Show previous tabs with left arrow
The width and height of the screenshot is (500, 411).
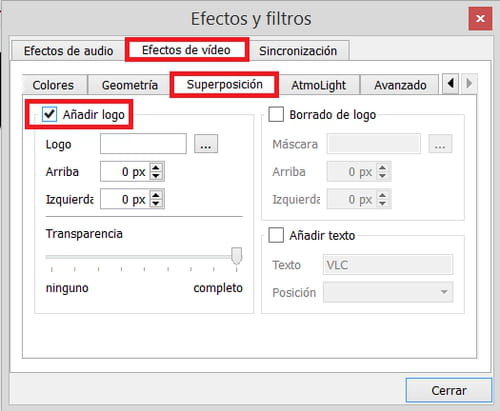pyautogui.click(x=451, y=83)
